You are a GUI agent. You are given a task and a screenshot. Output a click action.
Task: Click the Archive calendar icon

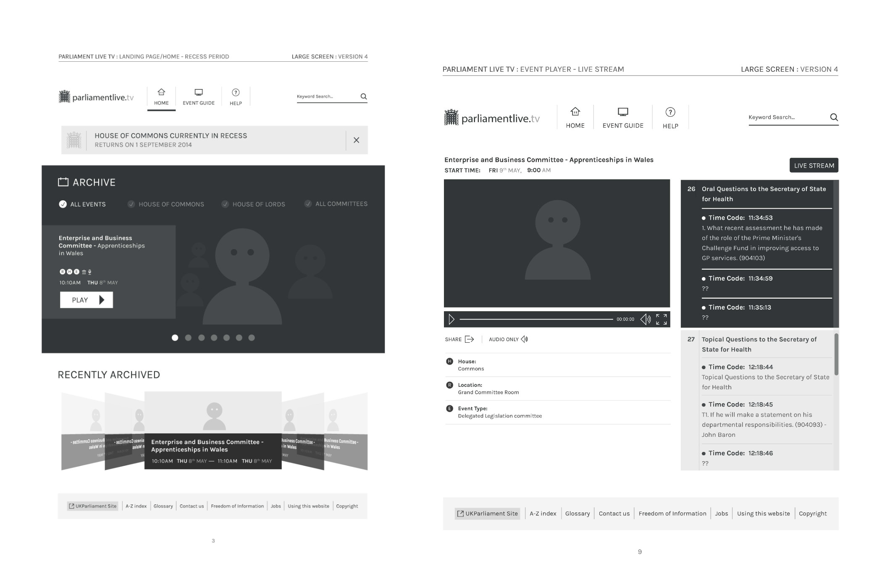(63, 182)
